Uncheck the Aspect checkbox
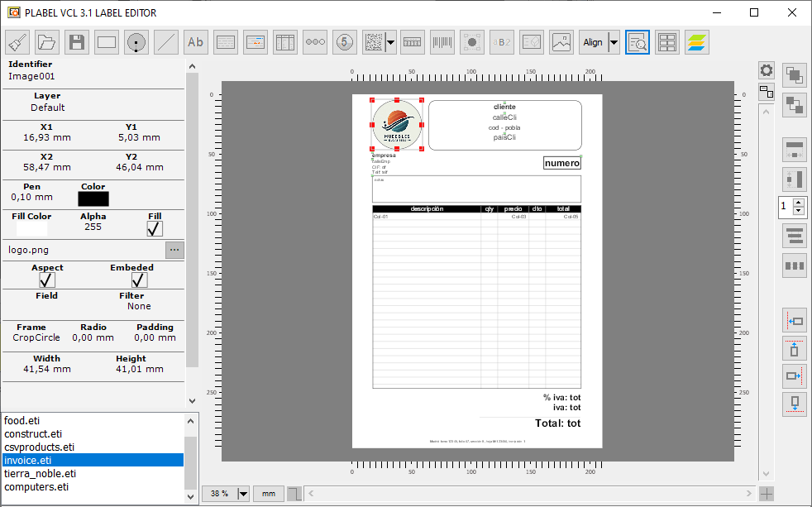 [47, 280]
